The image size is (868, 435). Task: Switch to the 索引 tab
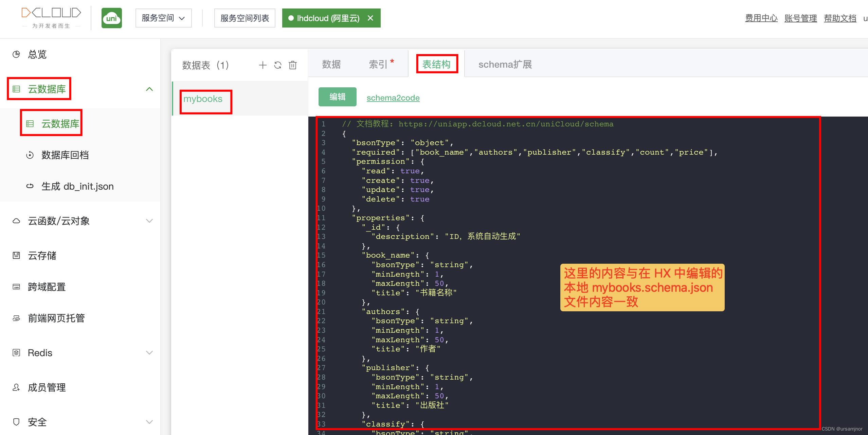pyautogui.click(x=378, y=64)
